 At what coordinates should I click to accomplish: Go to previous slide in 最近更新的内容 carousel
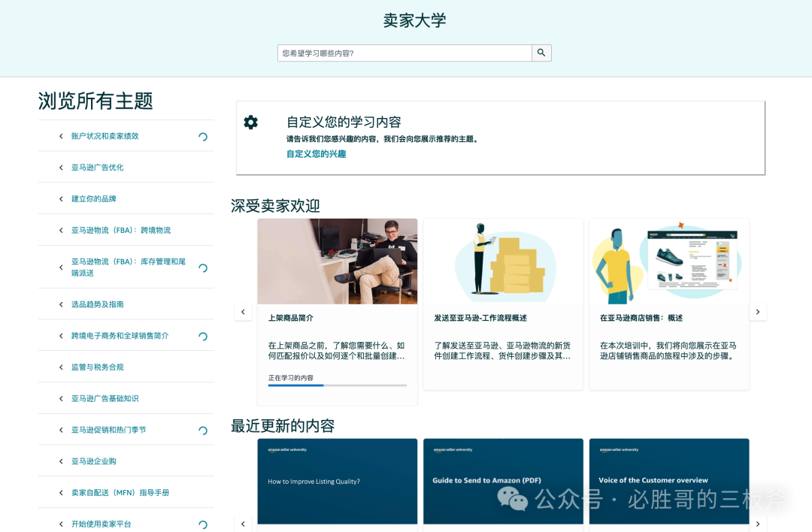click(243, 524)
